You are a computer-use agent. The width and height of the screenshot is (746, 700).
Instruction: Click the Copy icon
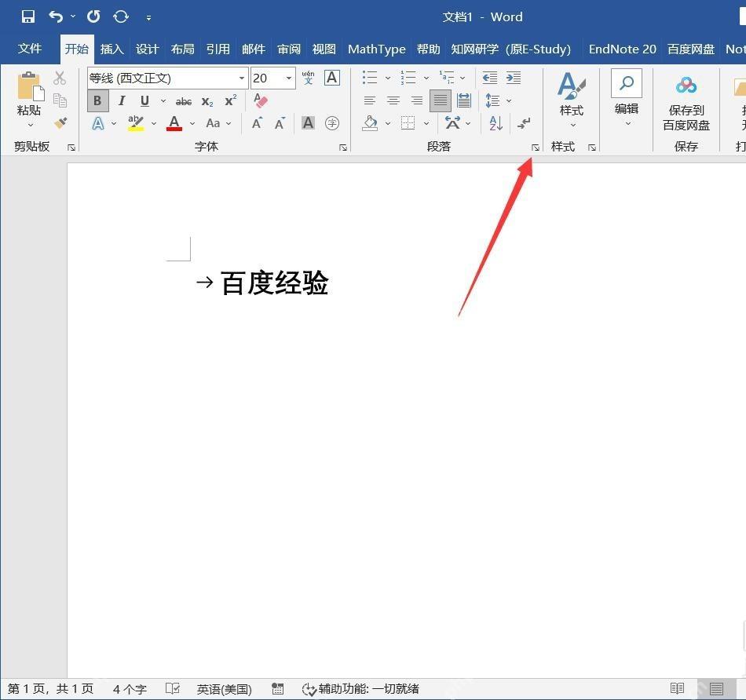(x=60, y=100)
